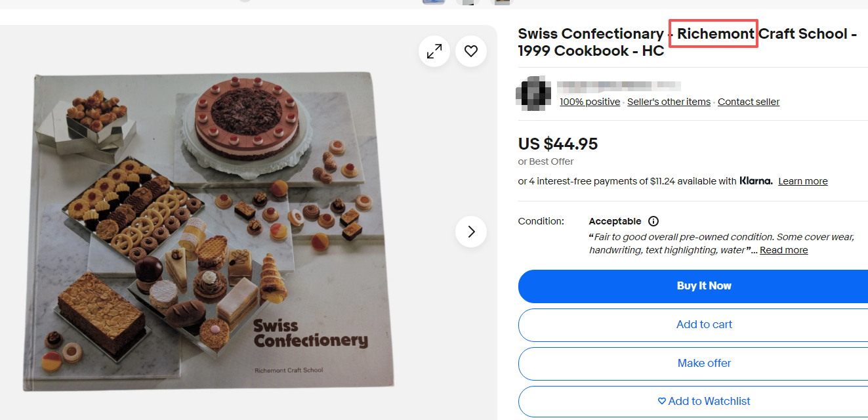The width and height of the screenshot is (868, 420).
Task: Open the product image in fullscreen view
Action: [x=434, y=51]
